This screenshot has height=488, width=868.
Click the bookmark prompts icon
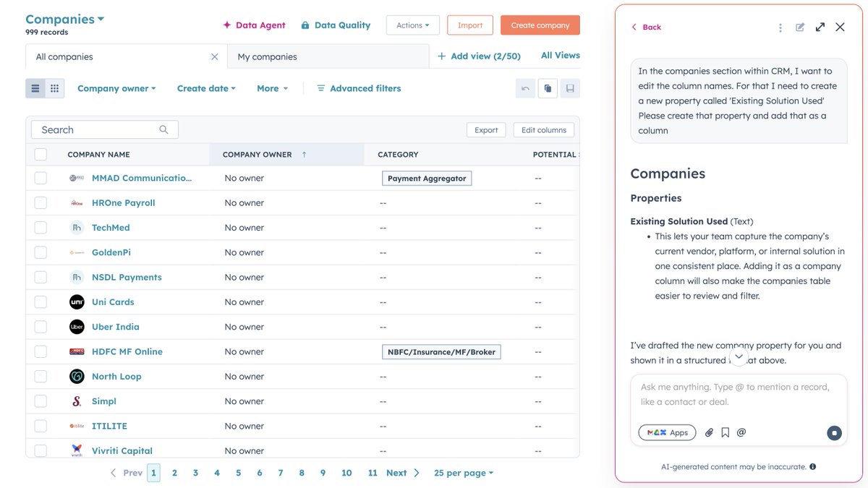pos(725,432)
